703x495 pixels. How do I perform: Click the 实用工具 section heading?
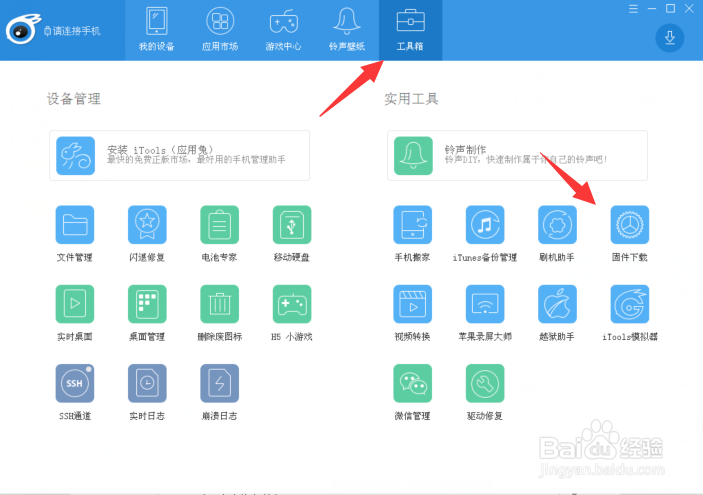[x=411, y=99]
